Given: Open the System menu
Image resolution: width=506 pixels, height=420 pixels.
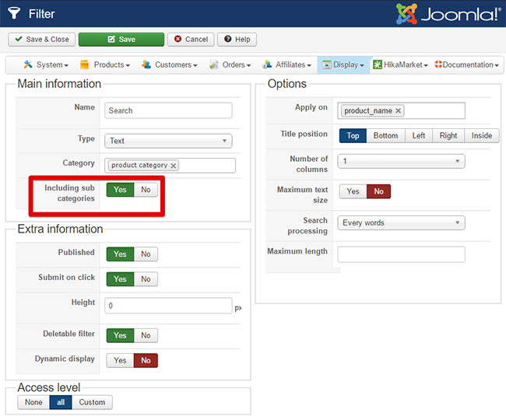Looking at the screenshot, I should pyautogui.click(x=46, y=65).
